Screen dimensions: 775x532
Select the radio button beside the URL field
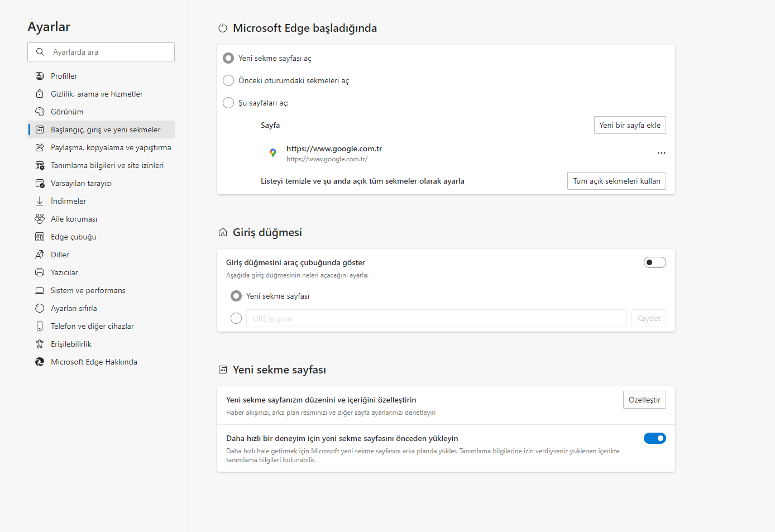(x=236, y=318)
